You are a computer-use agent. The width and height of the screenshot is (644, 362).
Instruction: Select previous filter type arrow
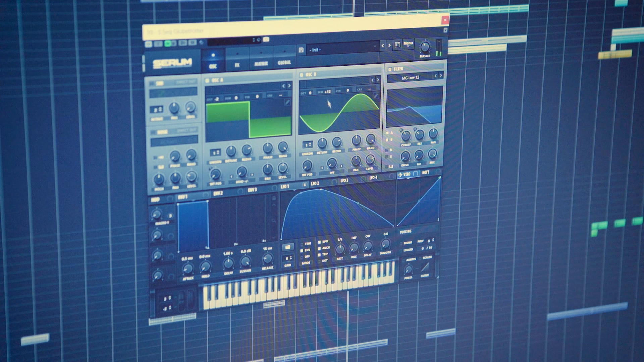click(x=436, y=76)
